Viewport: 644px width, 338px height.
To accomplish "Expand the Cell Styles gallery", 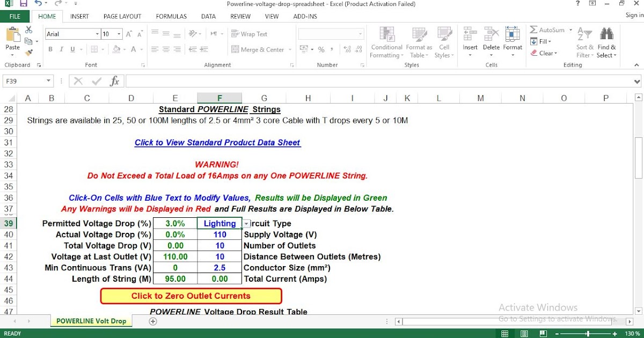I will pyautogui.click(x=444, y=43).
